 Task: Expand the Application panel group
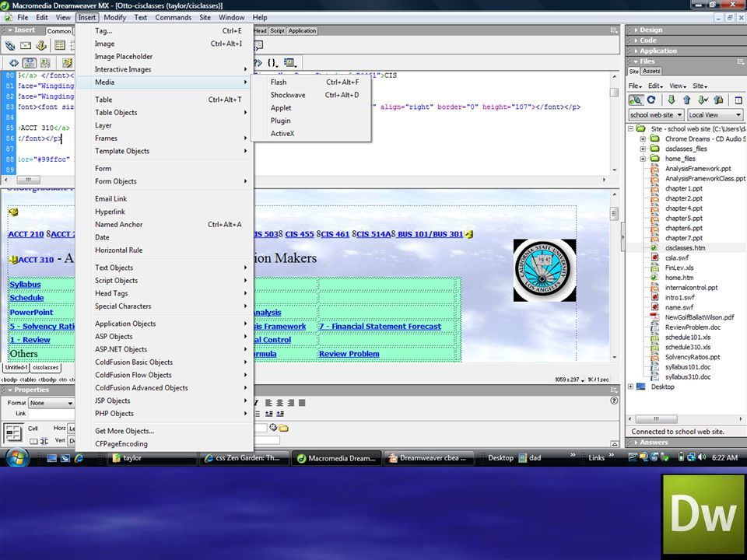[x=658, y=51]
